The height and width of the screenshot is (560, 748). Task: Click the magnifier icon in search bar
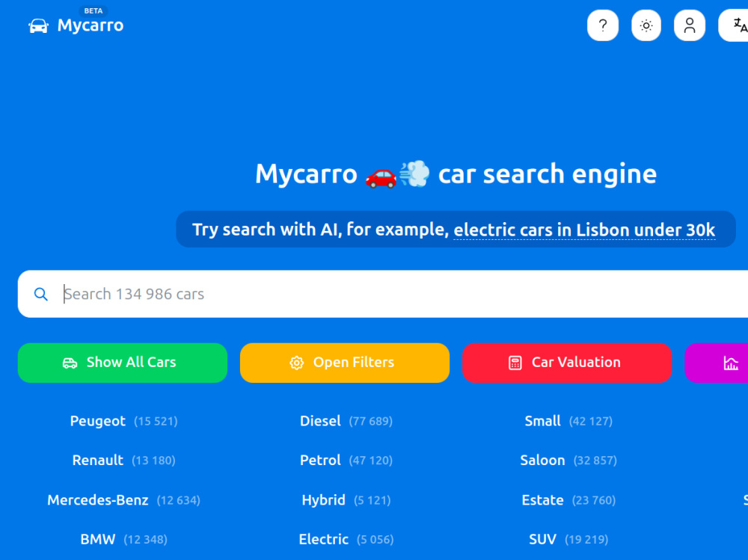click(x=41, y=295)
